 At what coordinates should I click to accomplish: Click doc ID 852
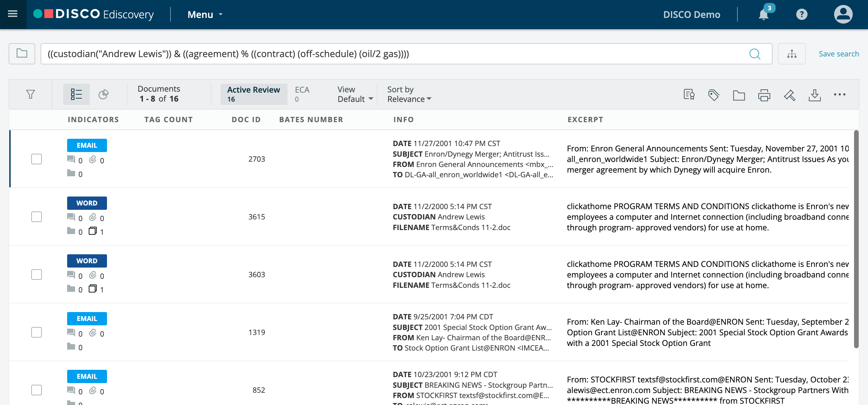(x=259, y=390)
